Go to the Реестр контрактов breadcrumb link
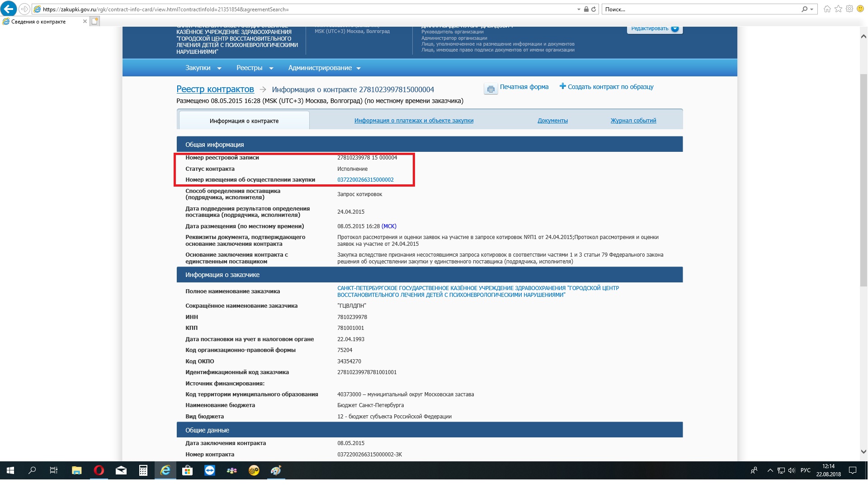Viewport: 868px width, 488px height. point(215,89)
